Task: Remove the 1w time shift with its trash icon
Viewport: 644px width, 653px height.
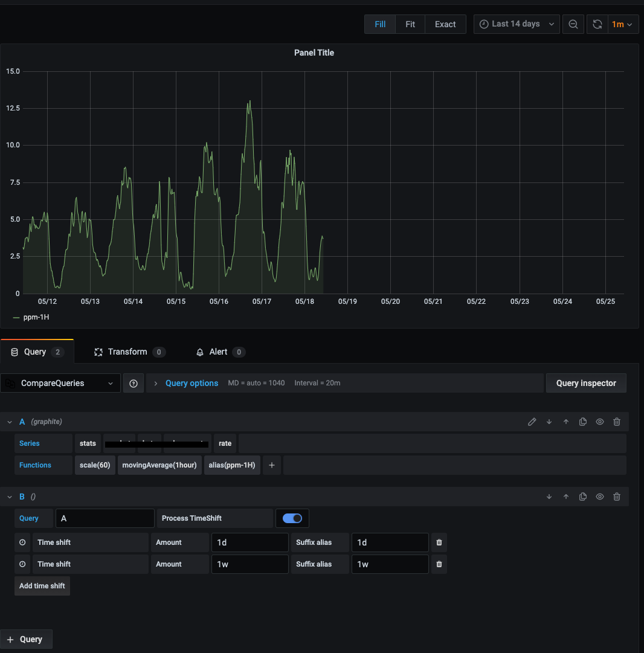Action: pos(439,564)
